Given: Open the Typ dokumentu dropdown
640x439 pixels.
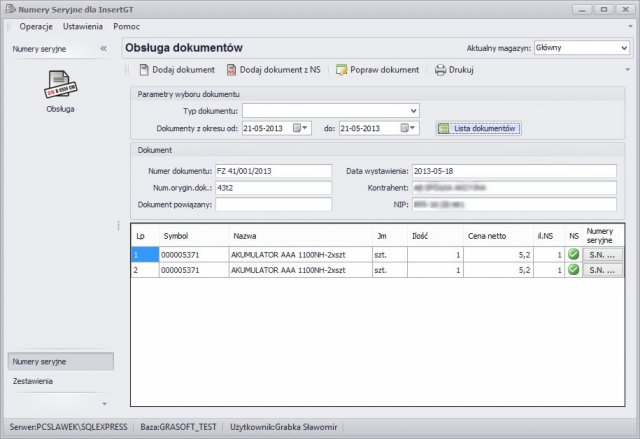Looking at the screenshot, I should tap(413, 111).
